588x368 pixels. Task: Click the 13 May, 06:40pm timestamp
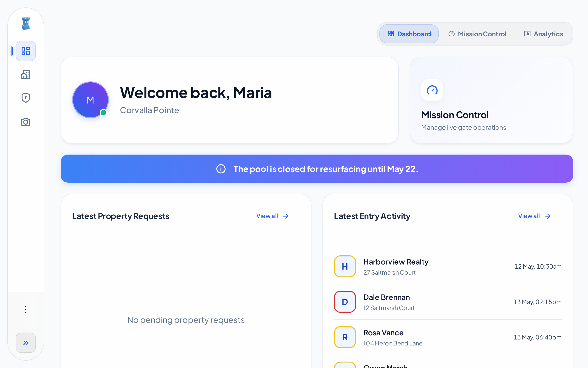tap(537, 337)
